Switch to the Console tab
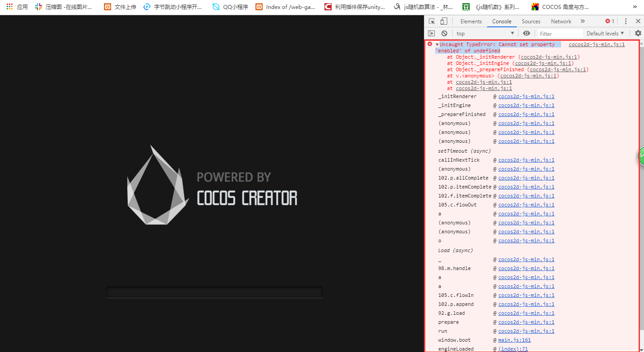Screen dimensions: 644x352 (501, 21)
